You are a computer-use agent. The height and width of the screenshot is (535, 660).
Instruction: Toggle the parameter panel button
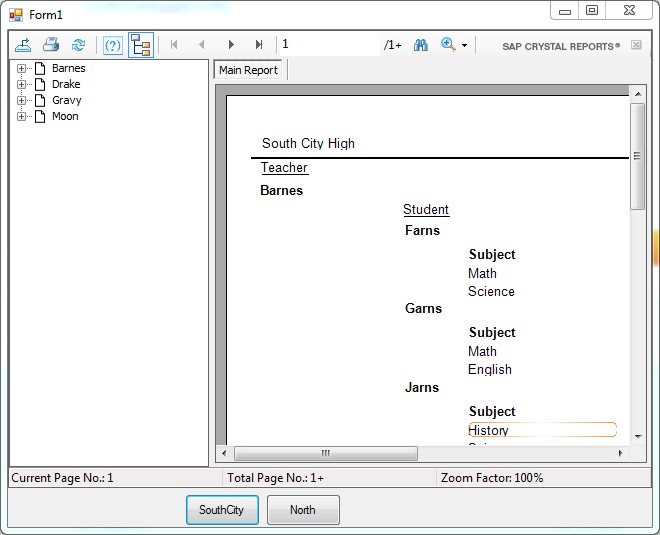pyautogui.click(x=113, y=45)
